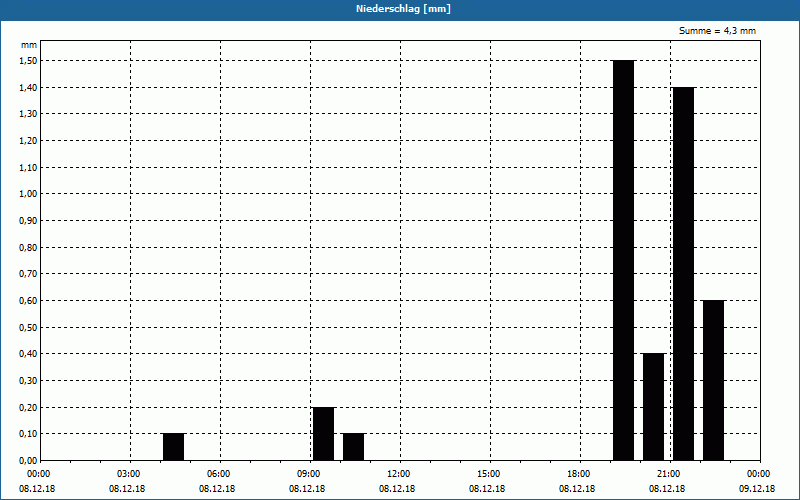
Task: Click the 0,80 y-axis label
Action: pyautogui.click(x=28, y=248)
